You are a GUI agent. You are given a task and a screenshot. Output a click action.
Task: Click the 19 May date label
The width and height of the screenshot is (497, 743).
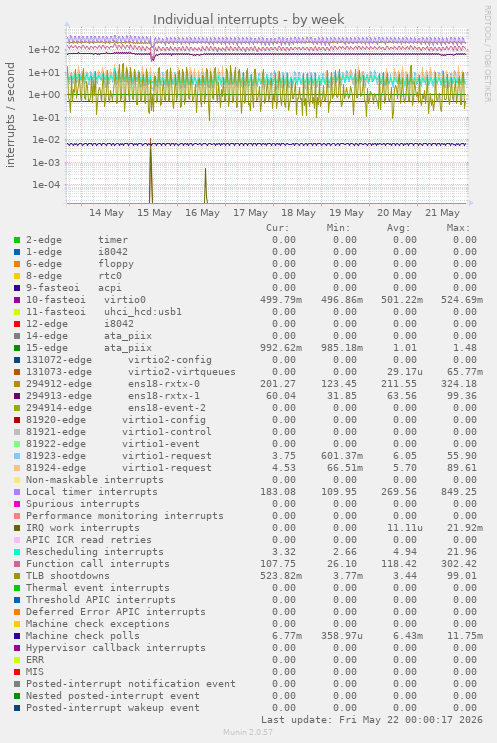click(346, 213)
